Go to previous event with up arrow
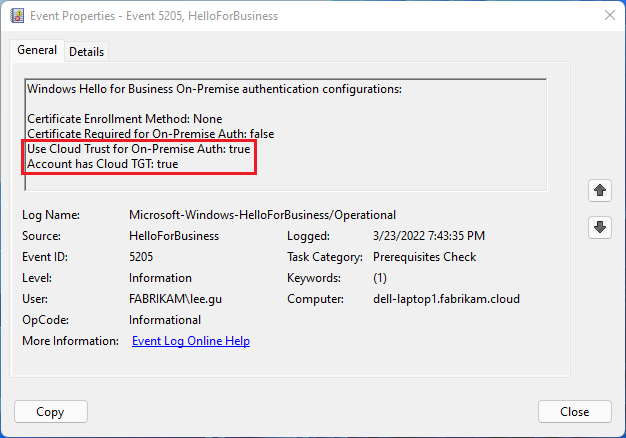The height and width of the screenshot is (438, 626). pos(599,189)
